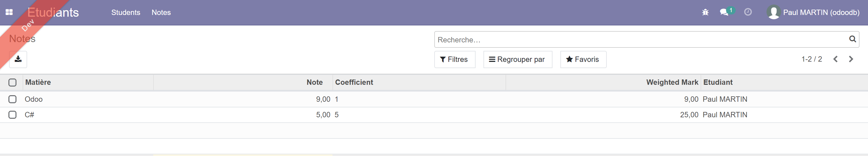Open the conversations message icon
The image size is (868, 156).
click(x=724, y=12)
